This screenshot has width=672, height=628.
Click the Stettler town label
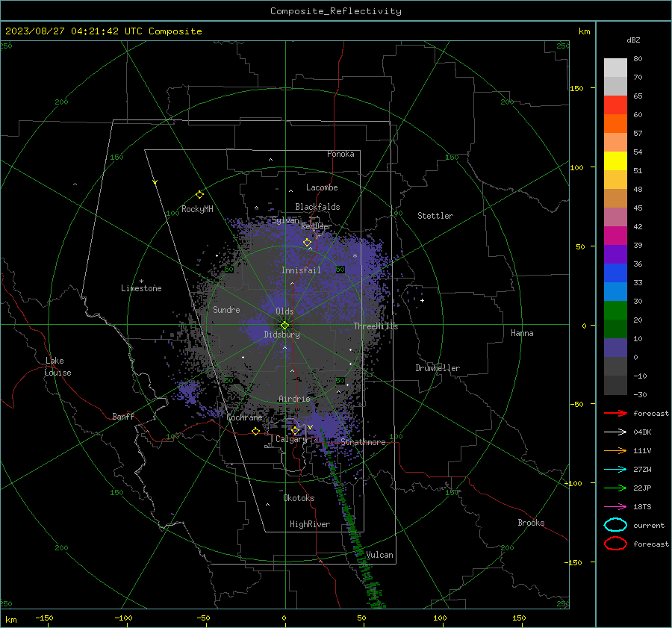[x=435, y=216]
